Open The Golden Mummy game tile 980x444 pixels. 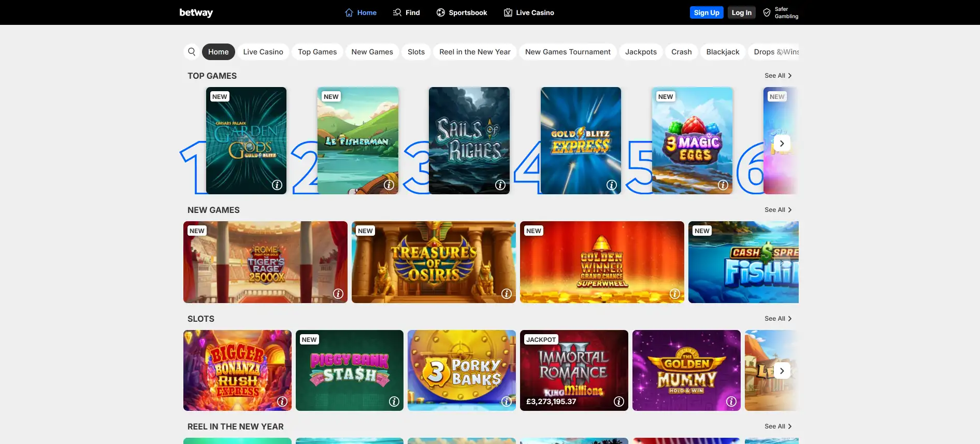tap(686, 370)
